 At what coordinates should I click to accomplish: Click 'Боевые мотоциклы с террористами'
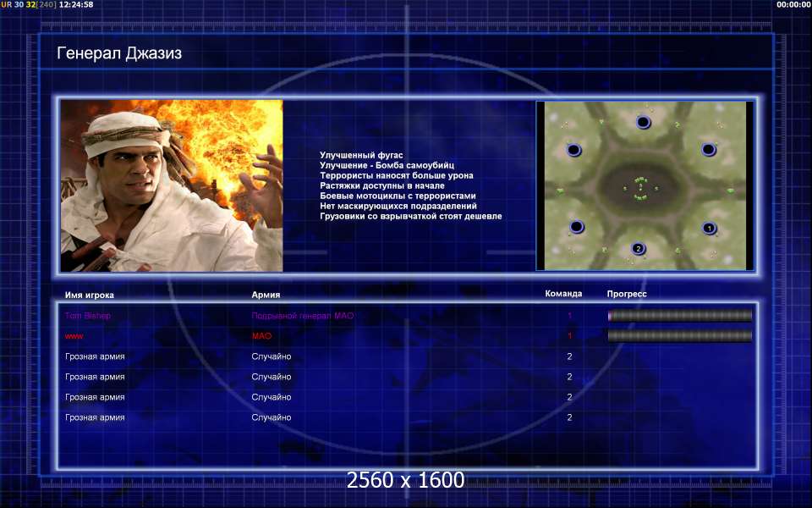pyautogui.click(x=398, y=196)
